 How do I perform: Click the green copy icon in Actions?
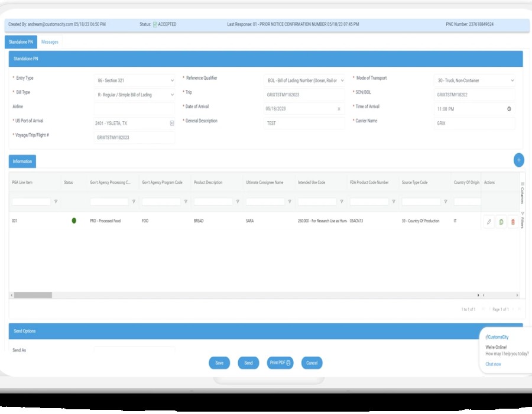pos(501,222)
